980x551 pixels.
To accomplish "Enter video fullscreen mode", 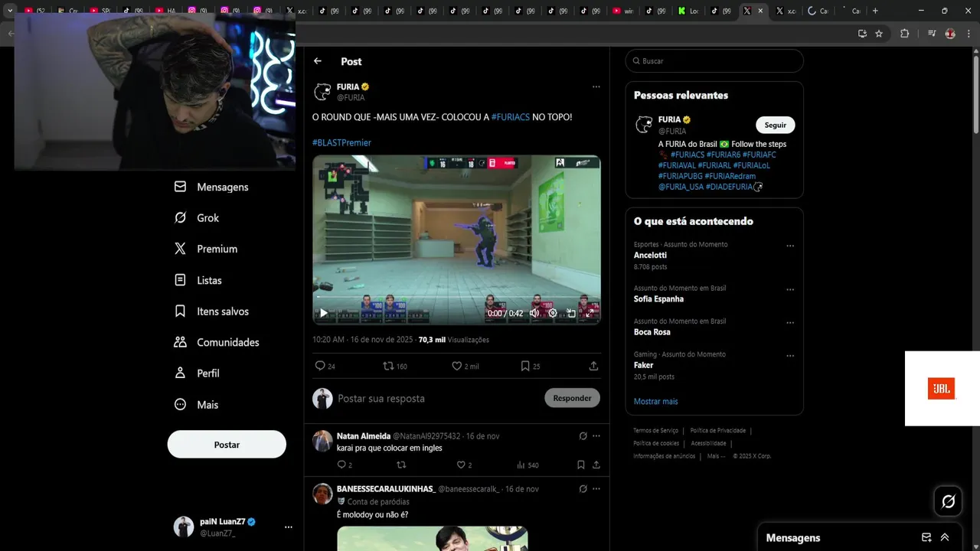I will 590,313.
